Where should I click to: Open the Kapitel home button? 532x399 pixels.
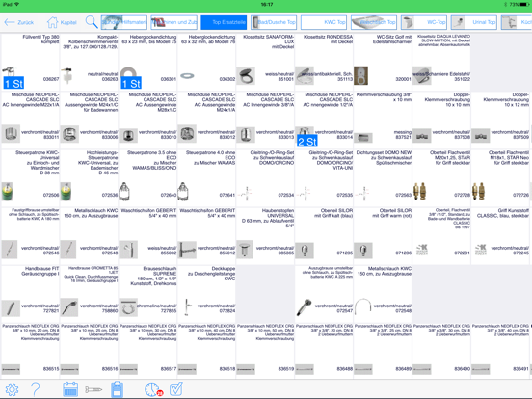click(62, 22)
